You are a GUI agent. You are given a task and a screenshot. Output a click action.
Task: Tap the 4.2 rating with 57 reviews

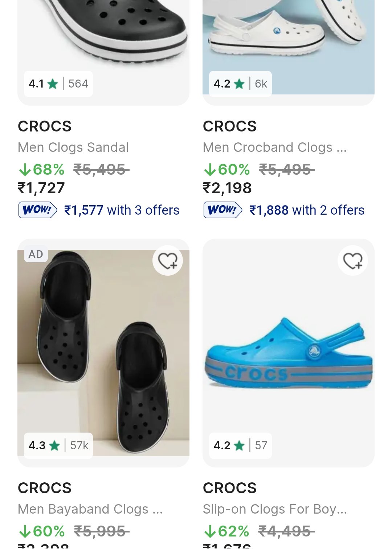click(240, 445)
